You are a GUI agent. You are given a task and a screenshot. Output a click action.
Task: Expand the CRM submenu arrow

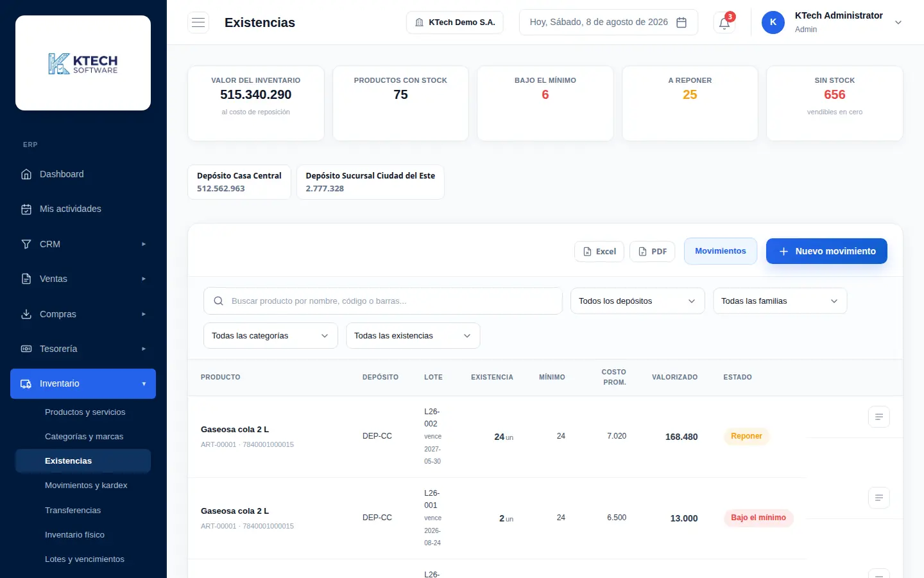coord(144,244)
